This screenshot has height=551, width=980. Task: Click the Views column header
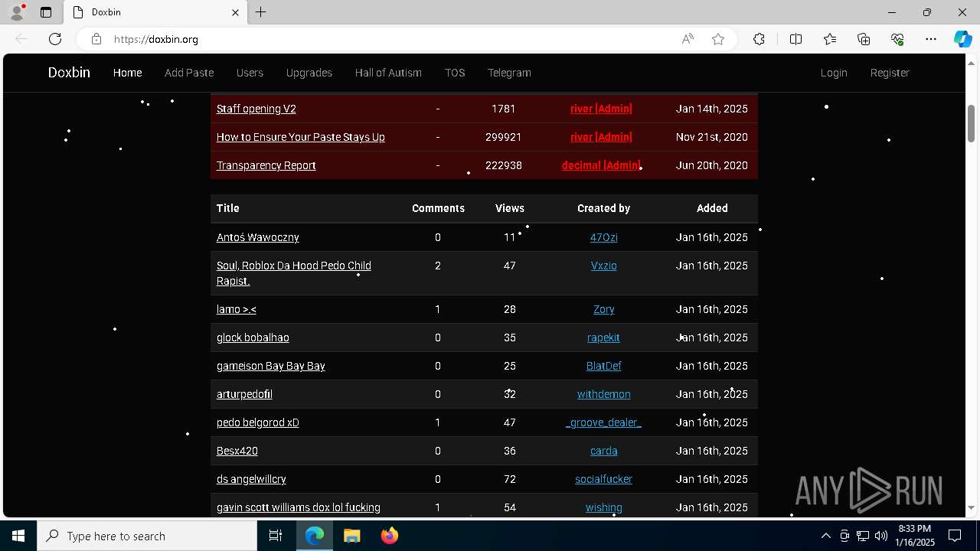tap(510, 208)
